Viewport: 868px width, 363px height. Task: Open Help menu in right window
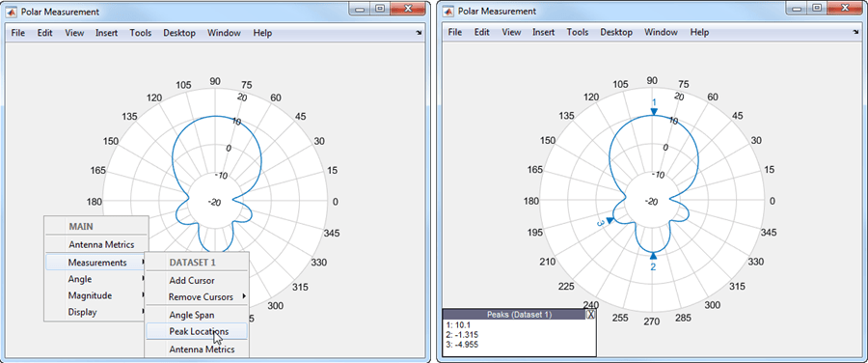coord(700,32)
